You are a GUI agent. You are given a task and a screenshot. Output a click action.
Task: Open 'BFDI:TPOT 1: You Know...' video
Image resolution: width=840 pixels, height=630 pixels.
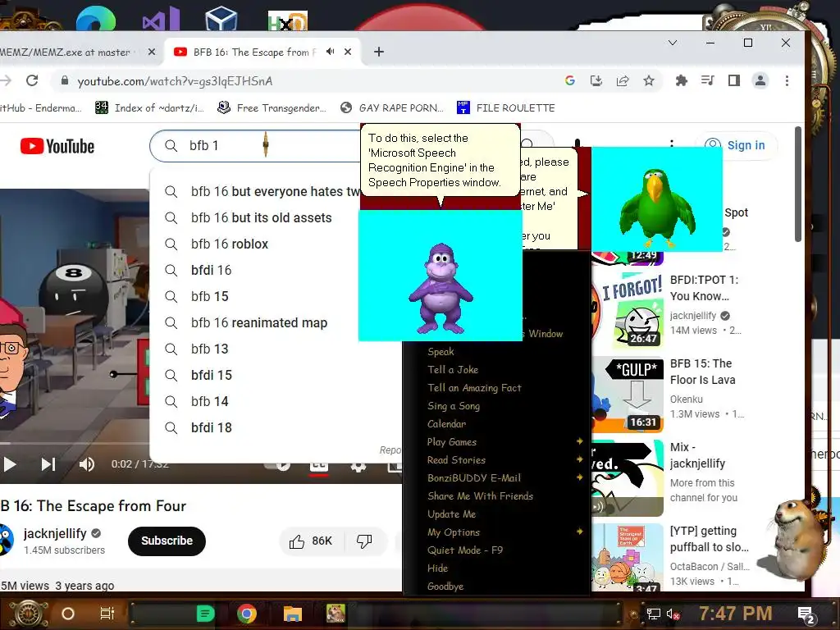(x=705, y=288)
